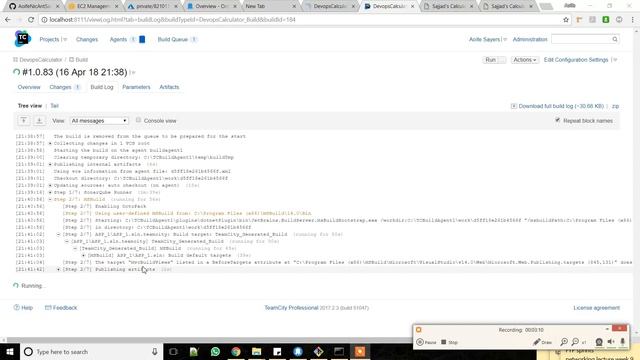This screenshot has height=360, width=640.
Task: Toggle the speaker audio icon in recorder
Action: [x=611, y=342]
